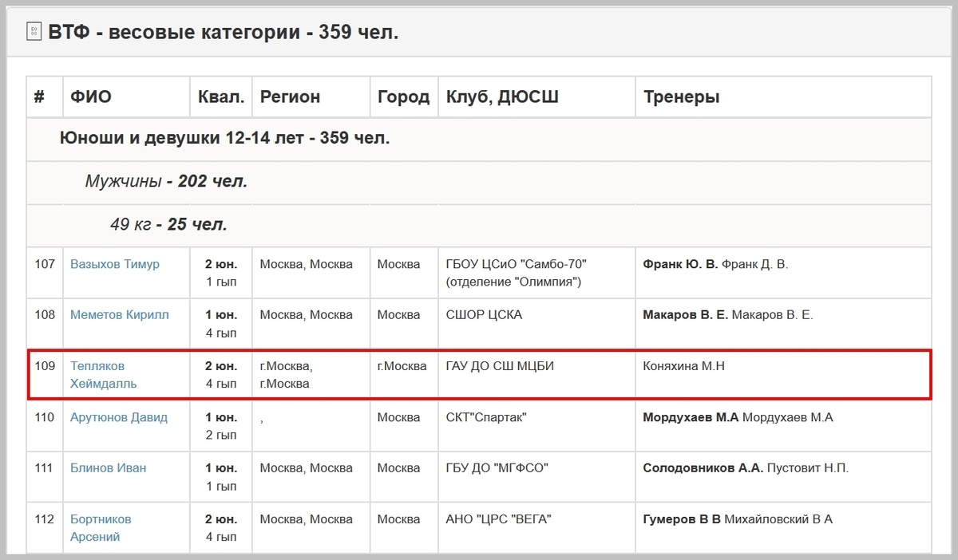Click row number 107
The width and height of the screenshot is (958, 560).
click(x=45, y=264)
